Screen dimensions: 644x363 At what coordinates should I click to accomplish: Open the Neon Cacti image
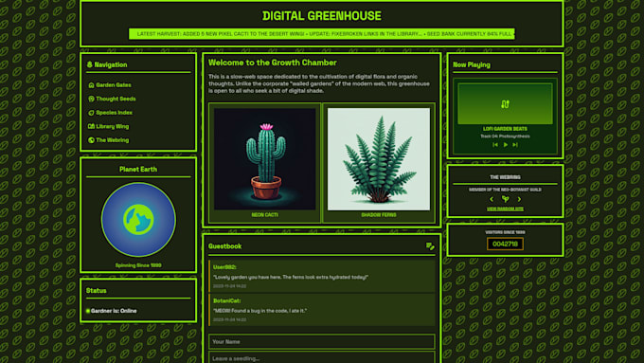[x=265, y=158]
